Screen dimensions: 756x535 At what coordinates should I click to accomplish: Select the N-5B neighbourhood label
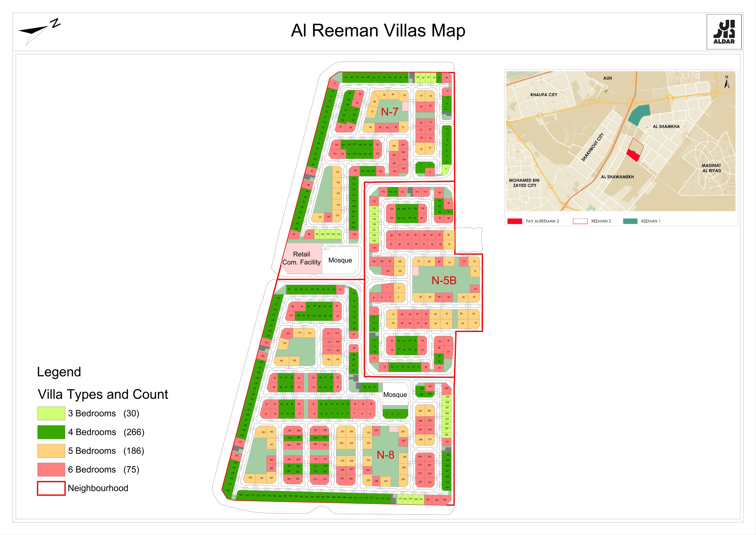pos(444,281)
